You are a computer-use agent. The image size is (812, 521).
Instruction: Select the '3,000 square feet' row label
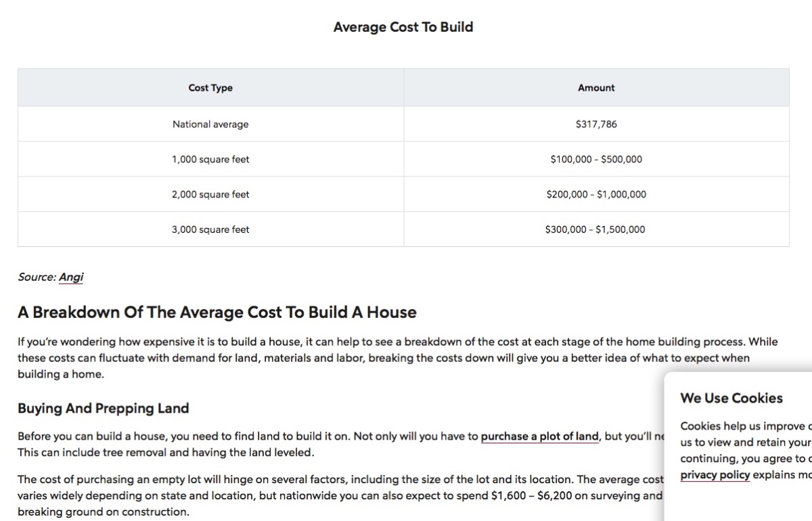tap(210, 230)
